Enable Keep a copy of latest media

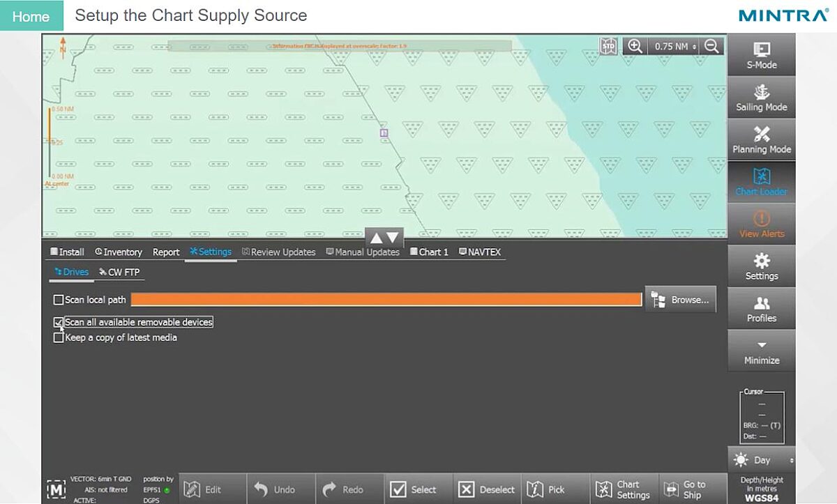pos(59,337)
